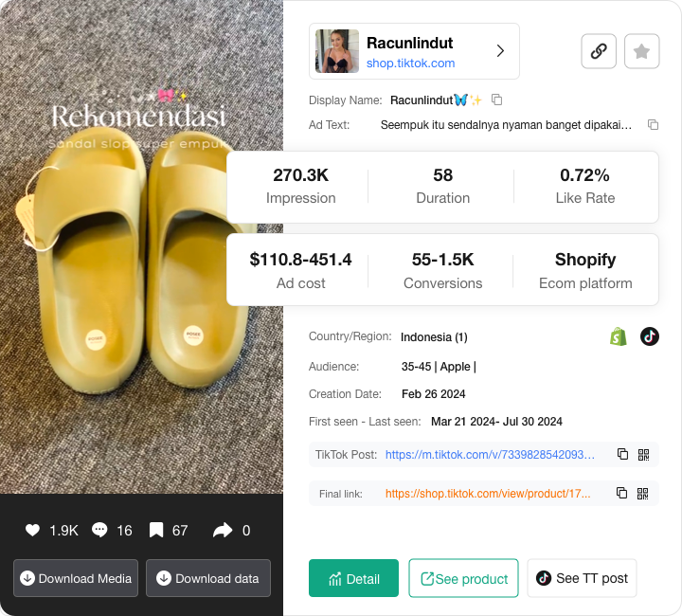
Task: Show QR code for Final link
Action: coord(643,493)
